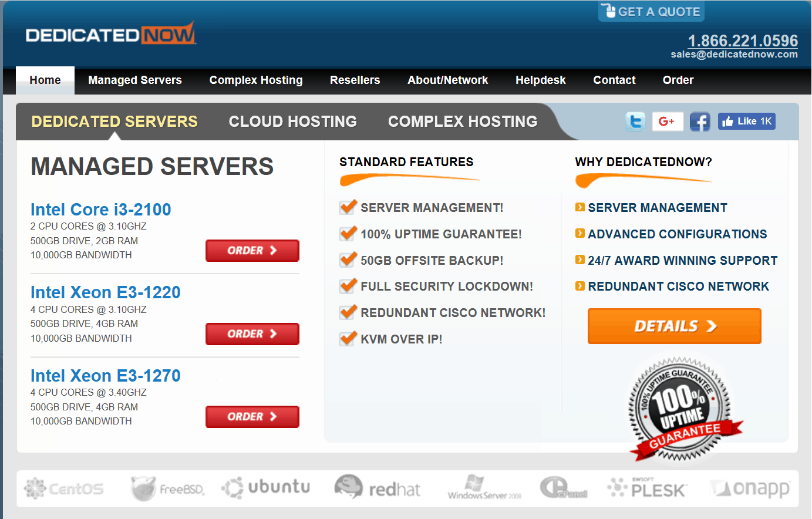Order the Intel Xeon E3-1220 server

[x=252, y=334]
